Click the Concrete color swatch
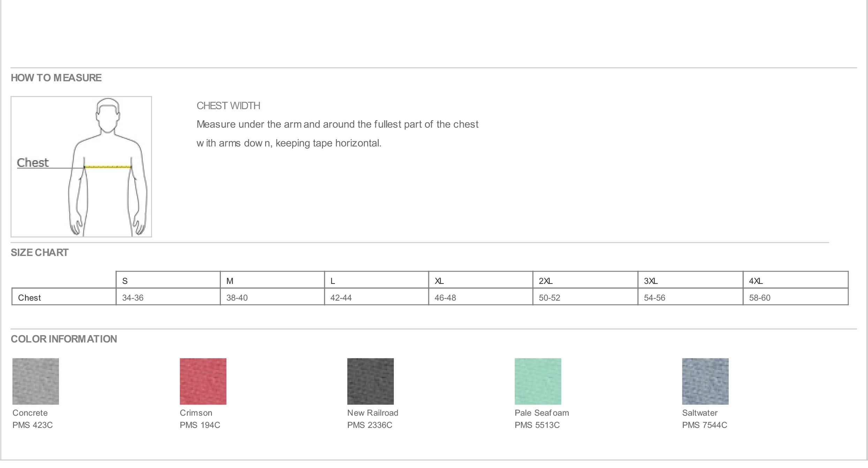The height and width of the screenshot is (468, 868). point(36,381)
